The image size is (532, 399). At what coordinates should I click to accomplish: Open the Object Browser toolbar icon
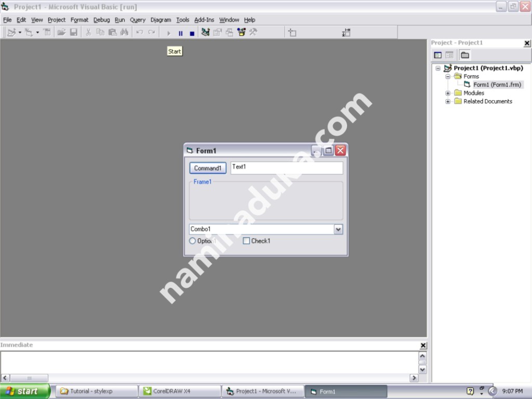[x=242, y=32]
